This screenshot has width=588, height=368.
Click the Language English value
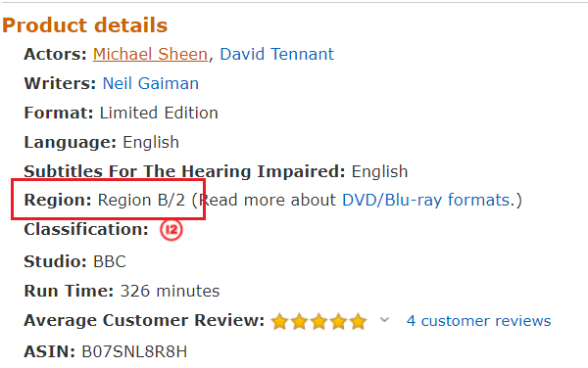151,142
